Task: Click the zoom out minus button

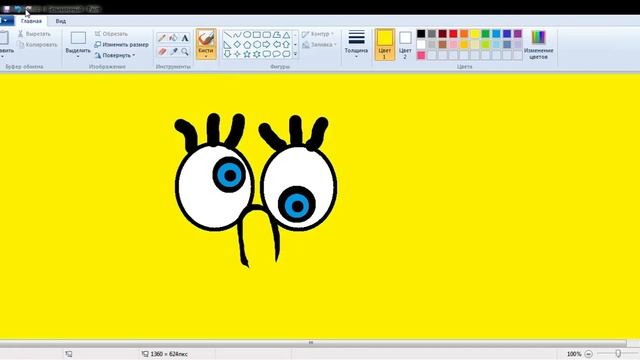Action: (x=588, y=354)
